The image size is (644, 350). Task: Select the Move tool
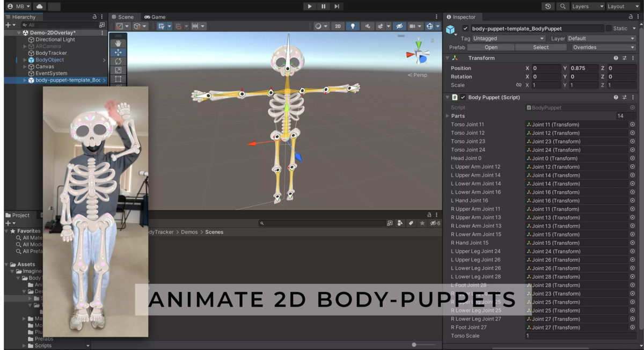(119, 52)
